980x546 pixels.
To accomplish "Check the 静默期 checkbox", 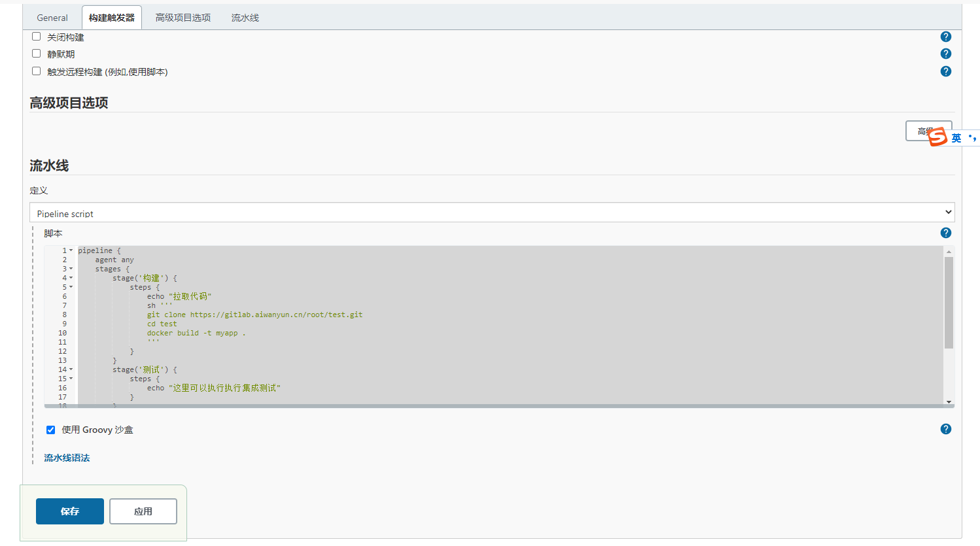I will click(x=37, y=54).
